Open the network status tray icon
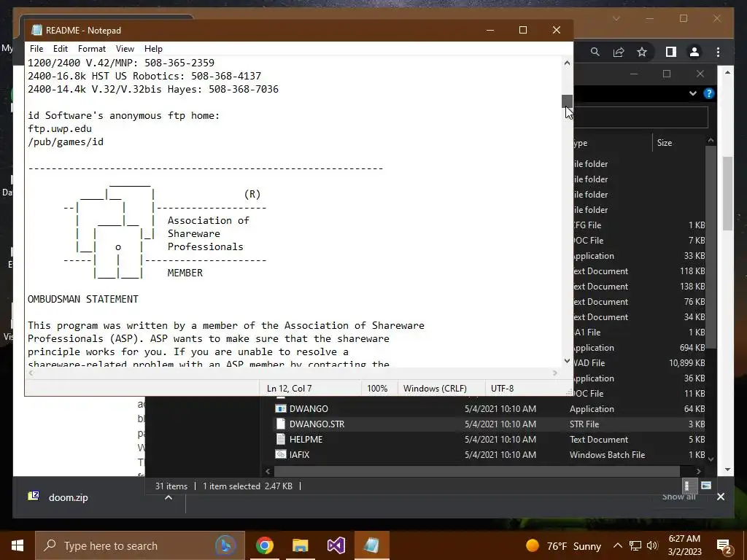Screen dimensions: 747x560 click(x=635, y=545)
